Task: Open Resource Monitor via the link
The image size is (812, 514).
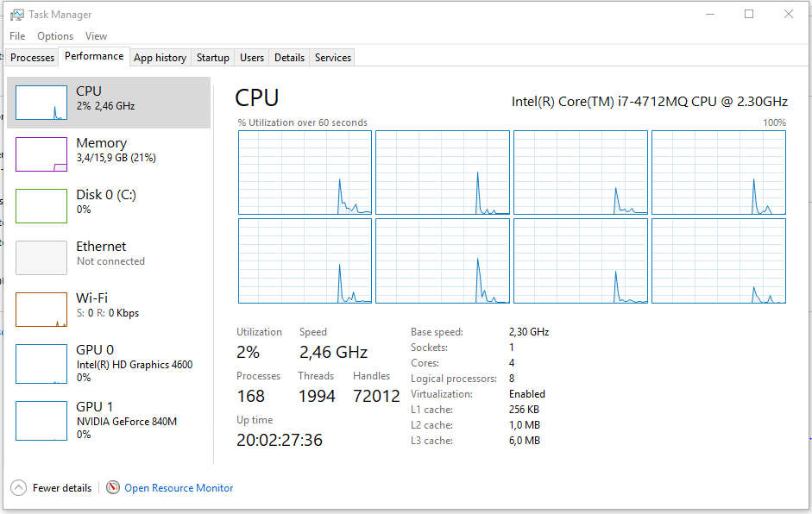Action: [178, 487]
